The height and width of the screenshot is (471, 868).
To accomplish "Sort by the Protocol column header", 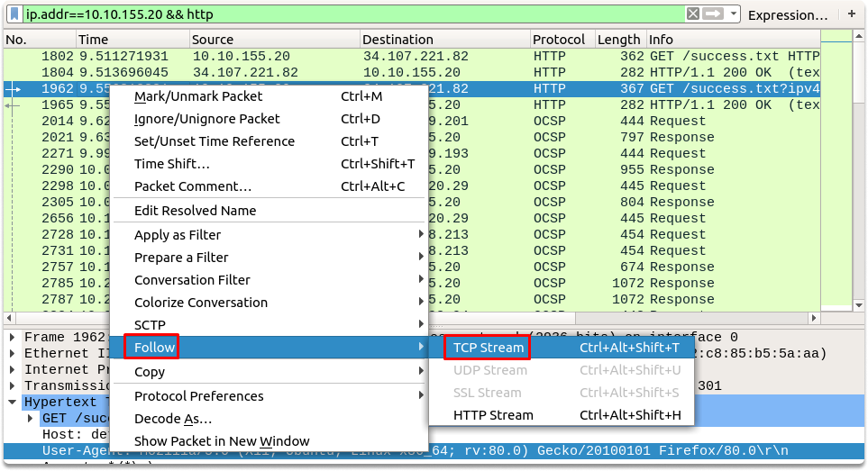I will (x=562, y=40).
